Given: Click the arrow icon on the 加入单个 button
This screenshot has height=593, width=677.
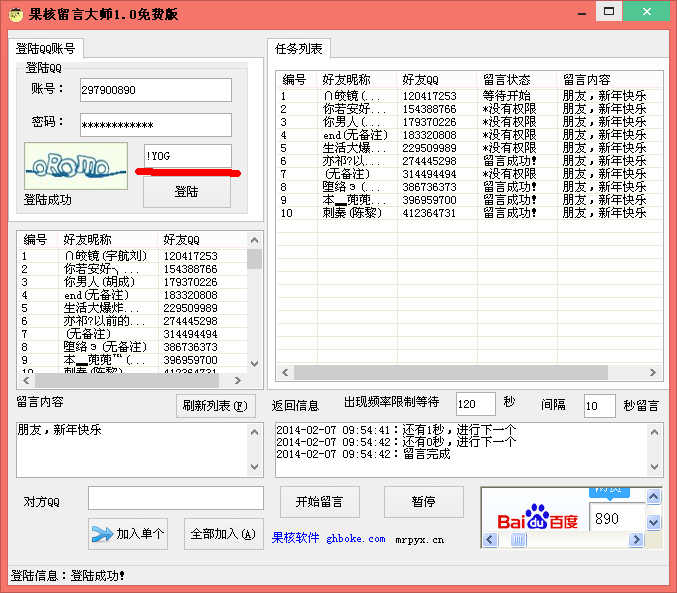Looking at the screenshot, I should click(102, 534).
